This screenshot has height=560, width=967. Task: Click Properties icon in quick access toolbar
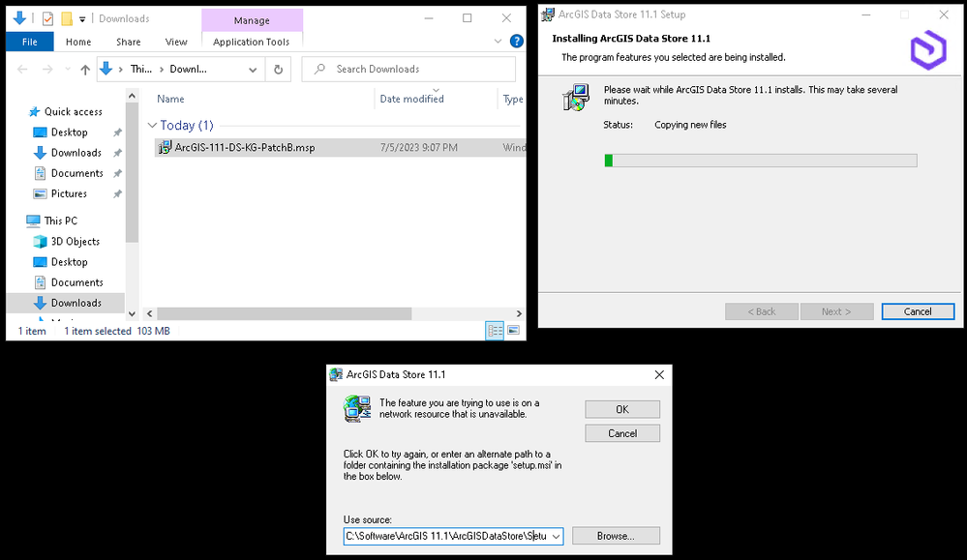[47, 18]
